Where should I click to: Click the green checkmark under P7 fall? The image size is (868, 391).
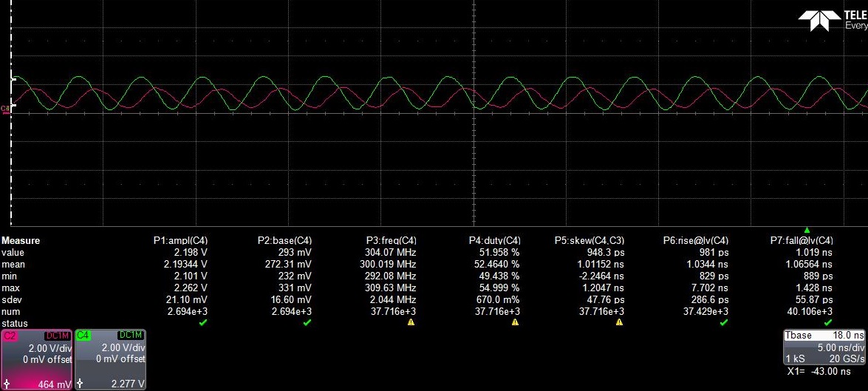[827, 323]
